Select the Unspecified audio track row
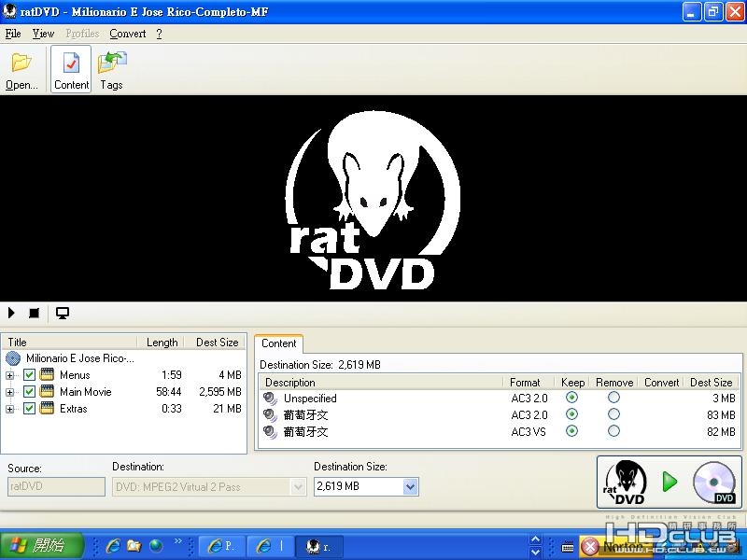This screenshot has height=560, width=747. tap(500, 399)
